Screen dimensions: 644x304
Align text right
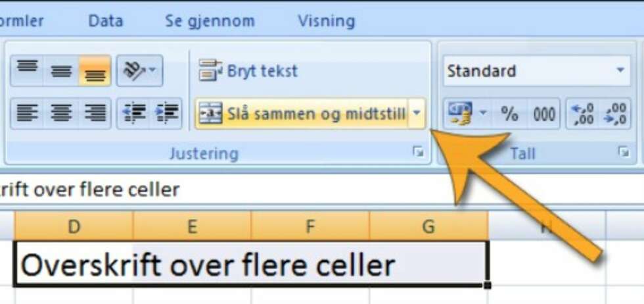[x=95, y=113]
